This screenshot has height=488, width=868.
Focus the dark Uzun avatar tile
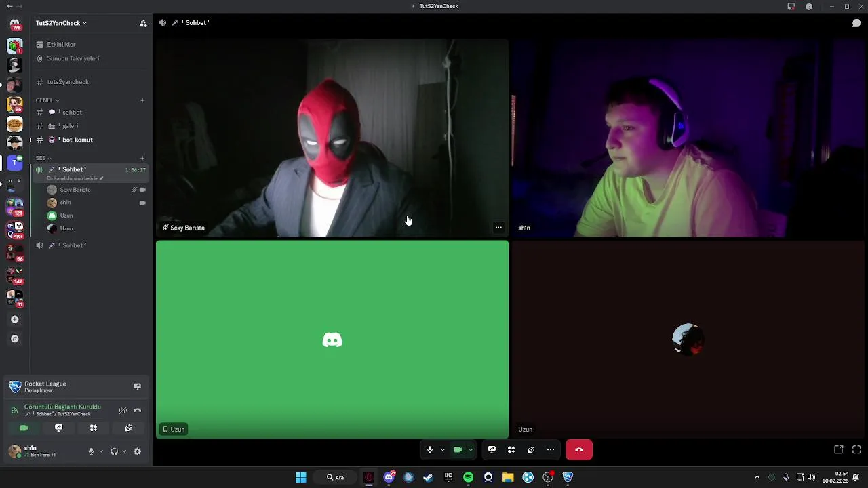688,340
